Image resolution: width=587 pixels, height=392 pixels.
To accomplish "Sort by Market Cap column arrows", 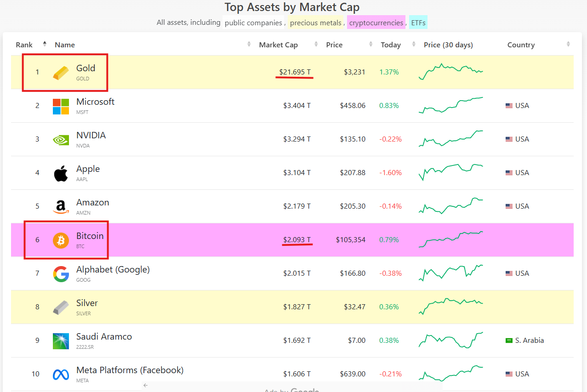I will point(316,44).
